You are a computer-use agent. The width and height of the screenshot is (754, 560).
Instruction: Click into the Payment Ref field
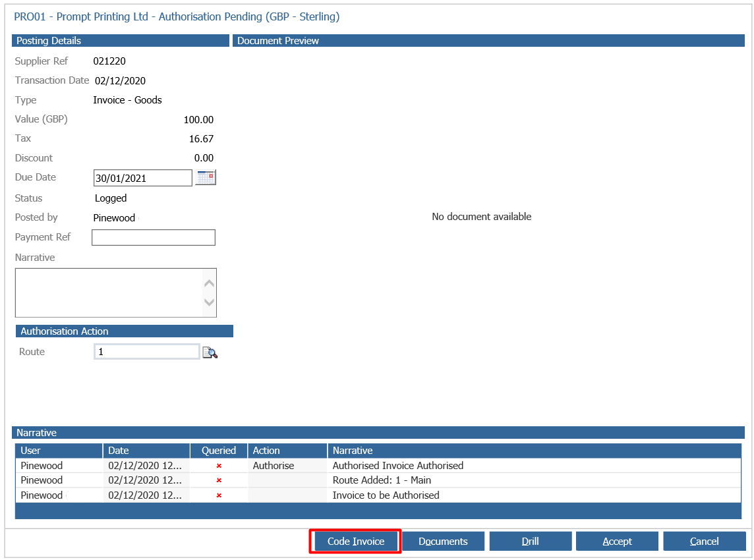pos(154,237)
